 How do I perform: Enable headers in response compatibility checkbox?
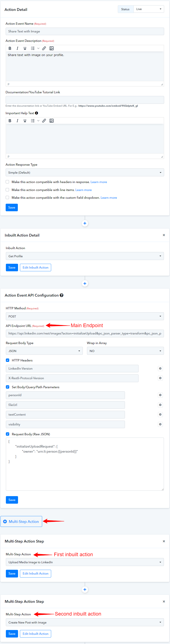(x=8, y=182)
